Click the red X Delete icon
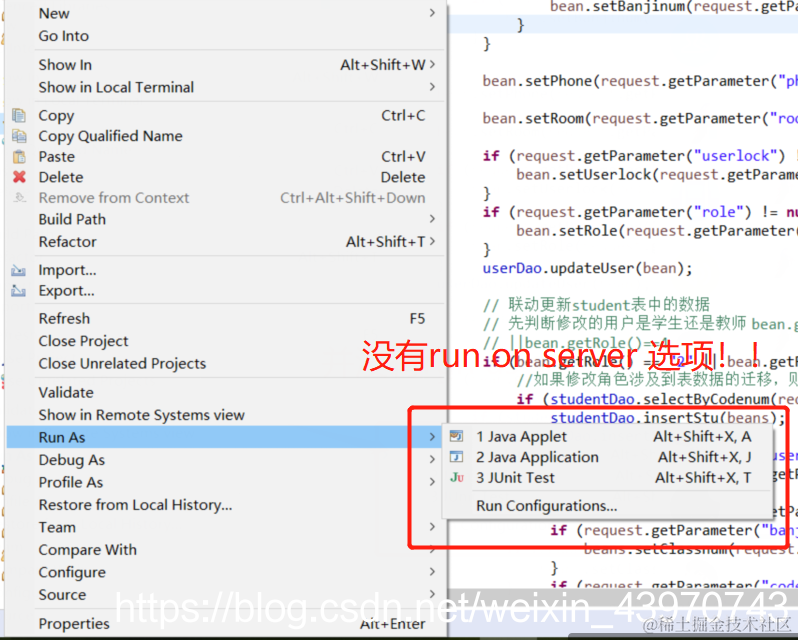Viewport: 798px width, 640px height. pos(19,177)
